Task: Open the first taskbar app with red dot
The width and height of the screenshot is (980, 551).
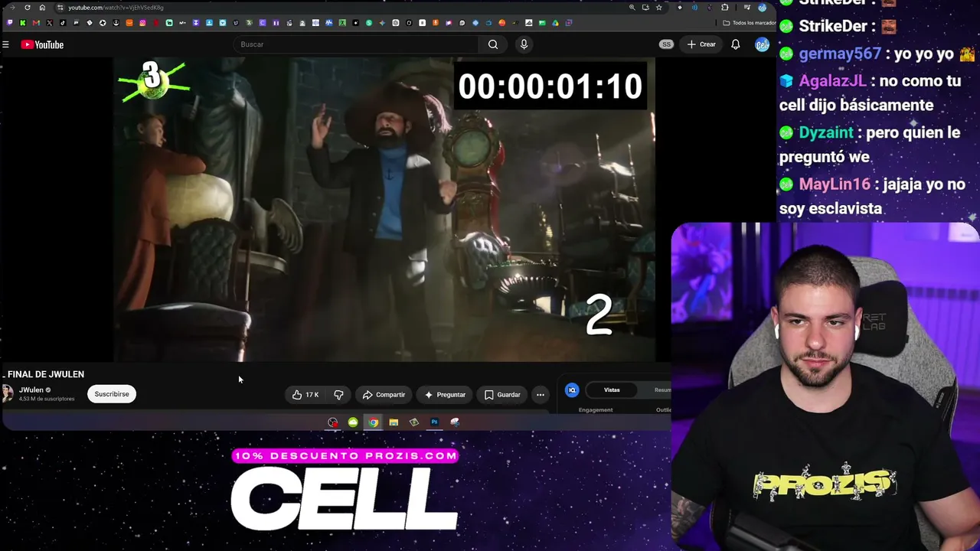Action: click(332, 422)
